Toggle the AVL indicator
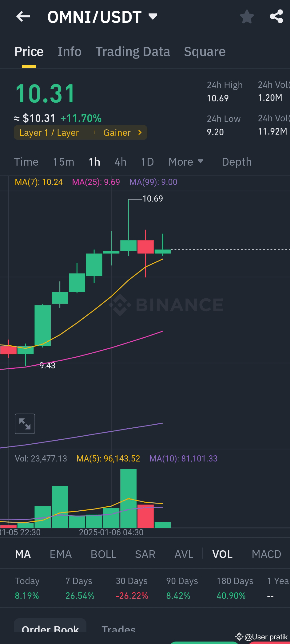The image size is (290, 644). [184, 554]
